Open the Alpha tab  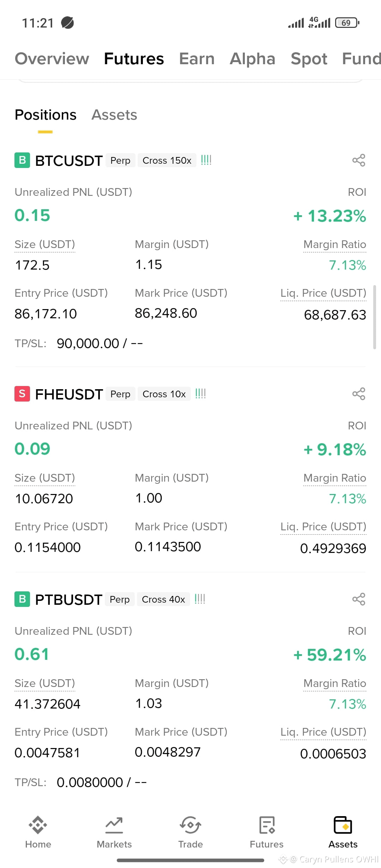(253, 59)
